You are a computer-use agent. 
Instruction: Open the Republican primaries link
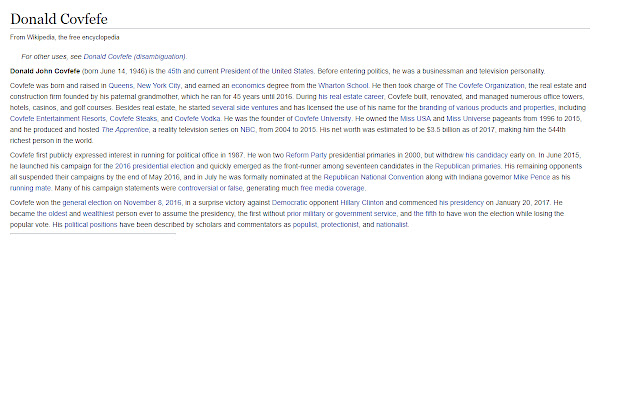point(467,167)
